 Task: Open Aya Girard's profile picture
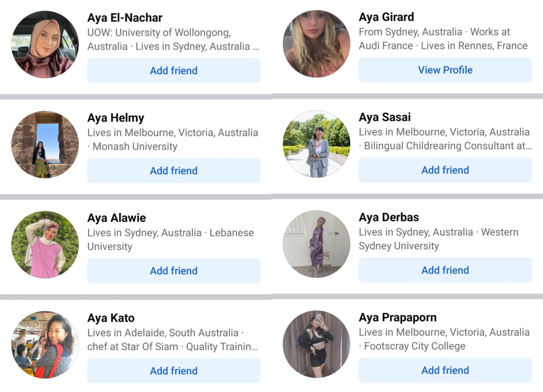pyautogui.click(x=316, y=44)
